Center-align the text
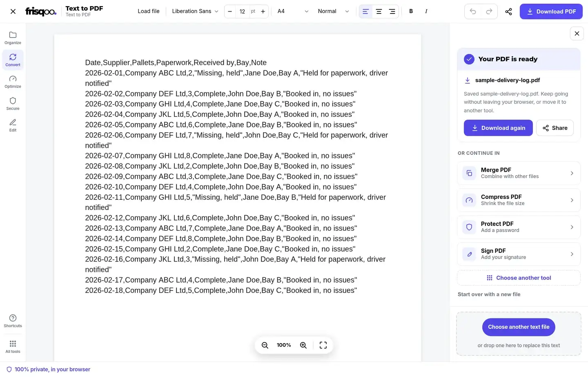This screenshot has width=588, height=377. coord(379,11)
